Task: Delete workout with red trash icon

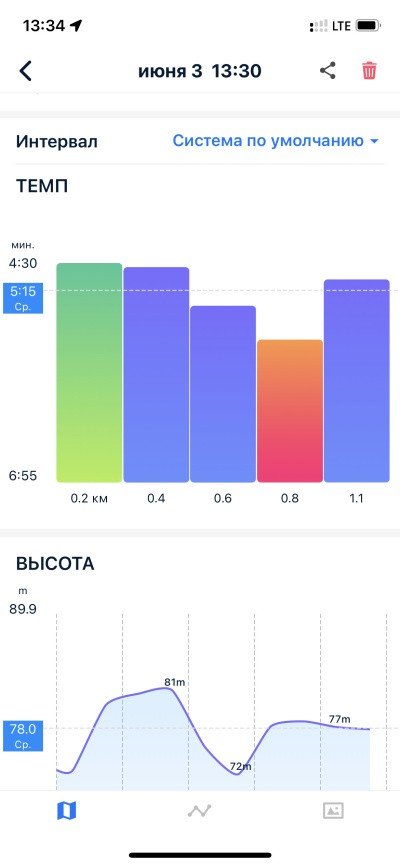Action: [x=369, y=71]
